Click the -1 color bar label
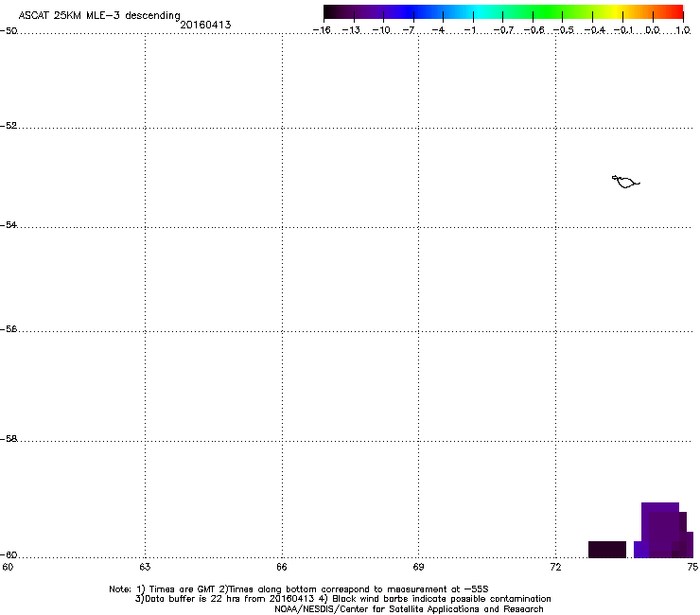 (x=470, y=30)
